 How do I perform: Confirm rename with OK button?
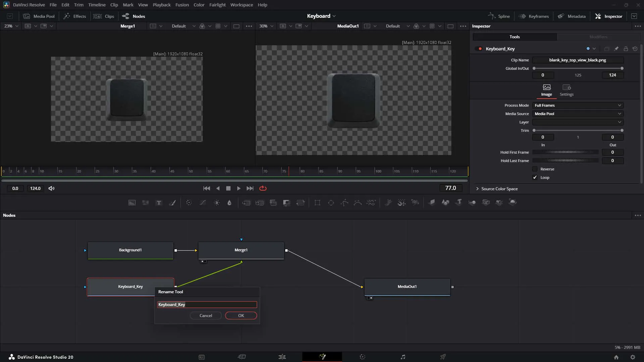pyautogui.click(x=241, y=316)
